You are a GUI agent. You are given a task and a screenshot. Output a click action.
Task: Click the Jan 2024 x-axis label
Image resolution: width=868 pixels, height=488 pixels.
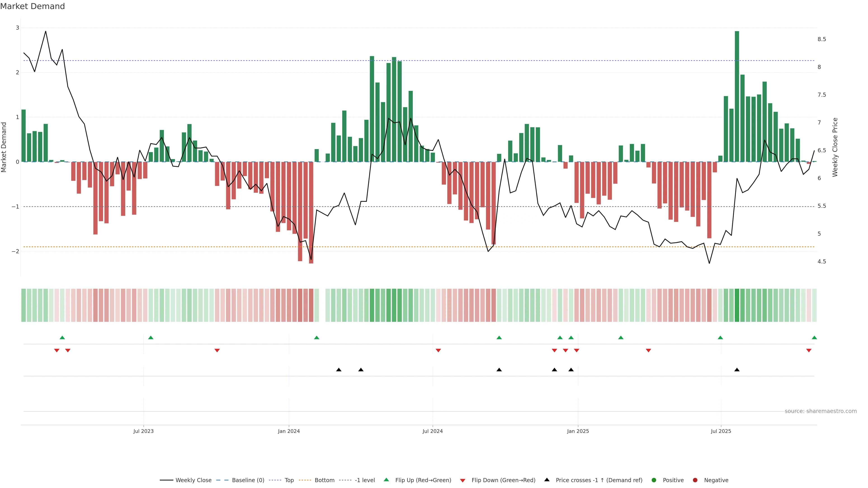click(289, 431)
